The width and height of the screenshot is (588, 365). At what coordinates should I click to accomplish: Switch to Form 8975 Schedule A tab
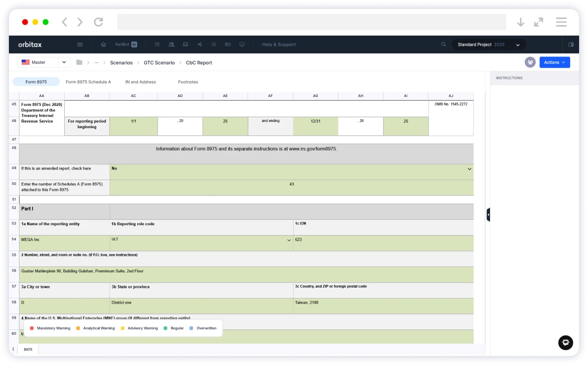coord(88,82)
